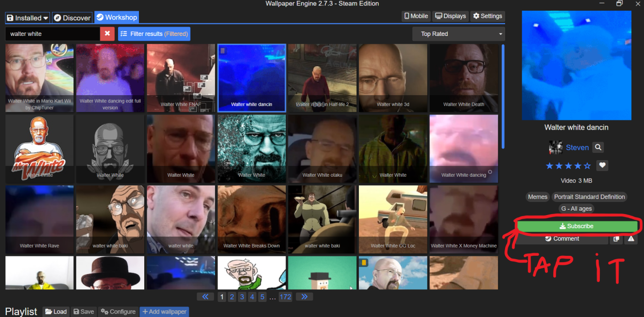
Task: Select Walter White in Mario Kart Wii wallpaper
Action: 40,78
